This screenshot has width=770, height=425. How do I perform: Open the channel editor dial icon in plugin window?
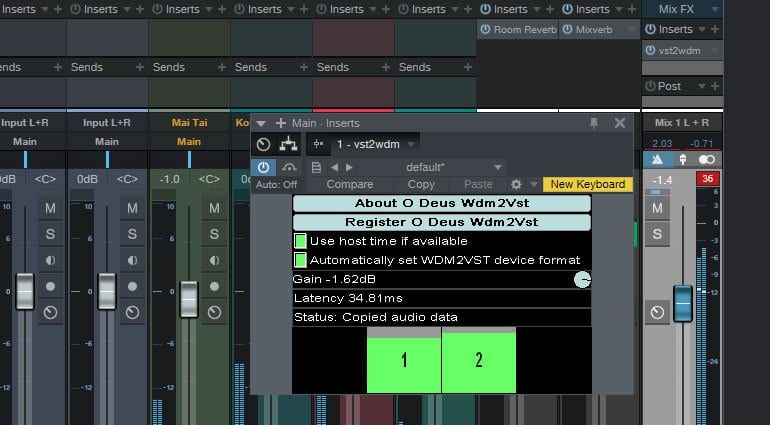coord(264,144)
